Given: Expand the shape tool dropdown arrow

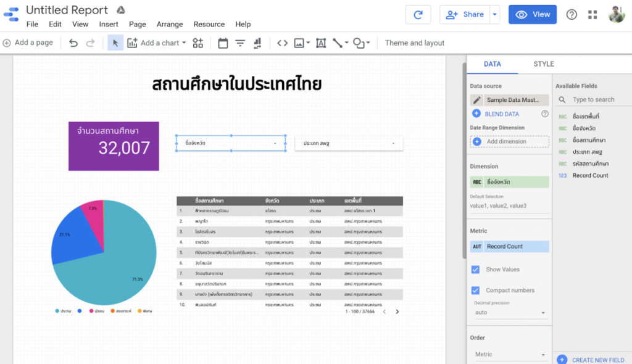Looking at the screenshot, I should click(x=368, y=43).
